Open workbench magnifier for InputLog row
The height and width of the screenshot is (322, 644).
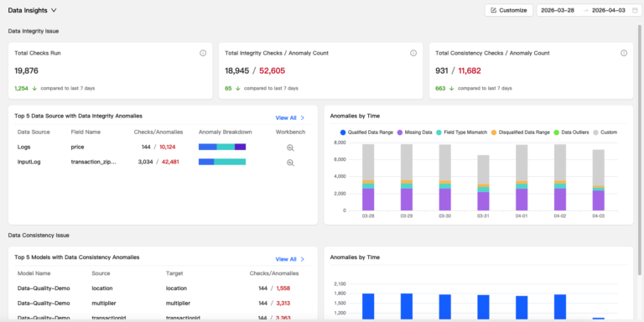pos(290,162)
